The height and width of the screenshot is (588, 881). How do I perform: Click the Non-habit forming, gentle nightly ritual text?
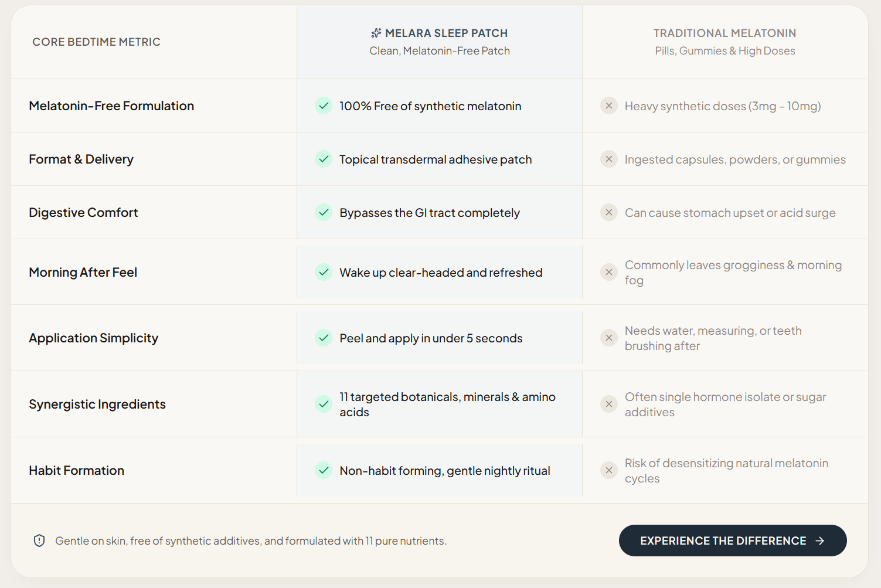coord(445,471)
